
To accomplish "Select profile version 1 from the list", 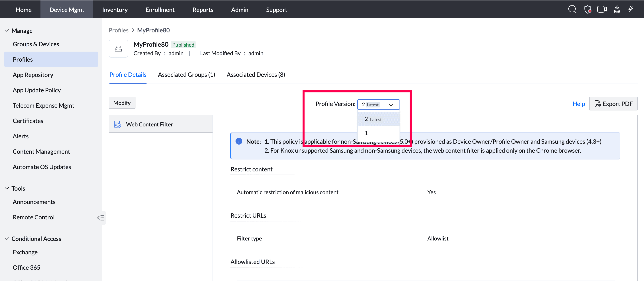I will tap(378, 133).
